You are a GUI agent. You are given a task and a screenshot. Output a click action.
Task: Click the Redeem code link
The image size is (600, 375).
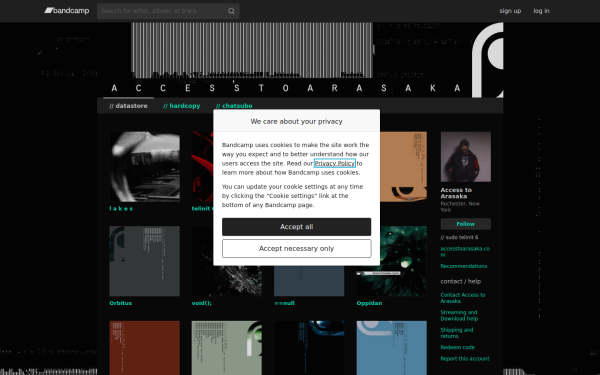tap(458, 347)
